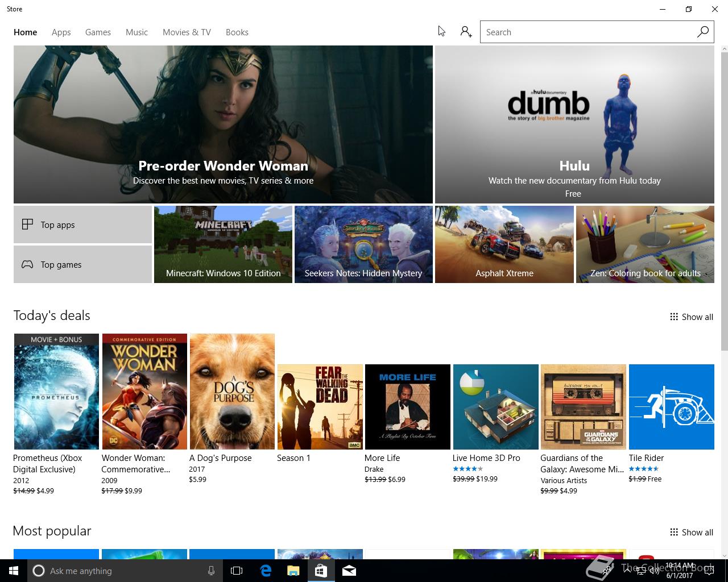Open the Hulu dumb documentary banner
Image resolution: width=728 pixels, height=582 pixels.
click(574, 124)
